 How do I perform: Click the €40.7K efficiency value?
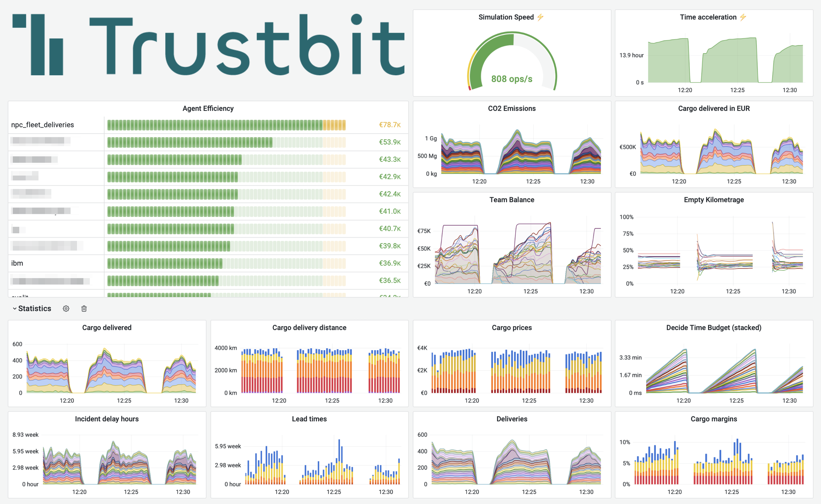(x=390, y=229)
